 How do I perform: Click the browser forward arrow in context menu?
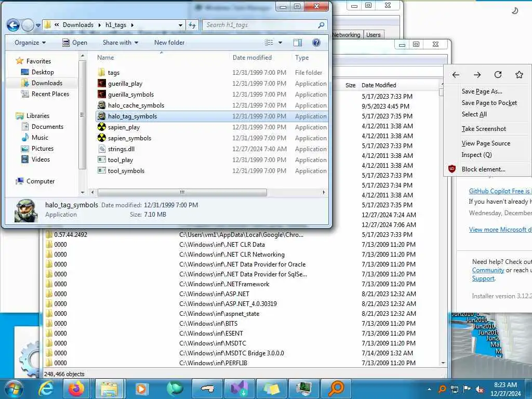point(477,75)
